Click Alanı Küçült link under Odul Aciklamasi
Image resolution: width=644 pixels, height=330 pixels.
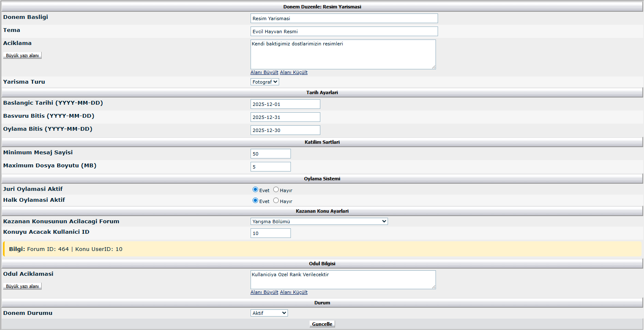(x=293, y=292)
